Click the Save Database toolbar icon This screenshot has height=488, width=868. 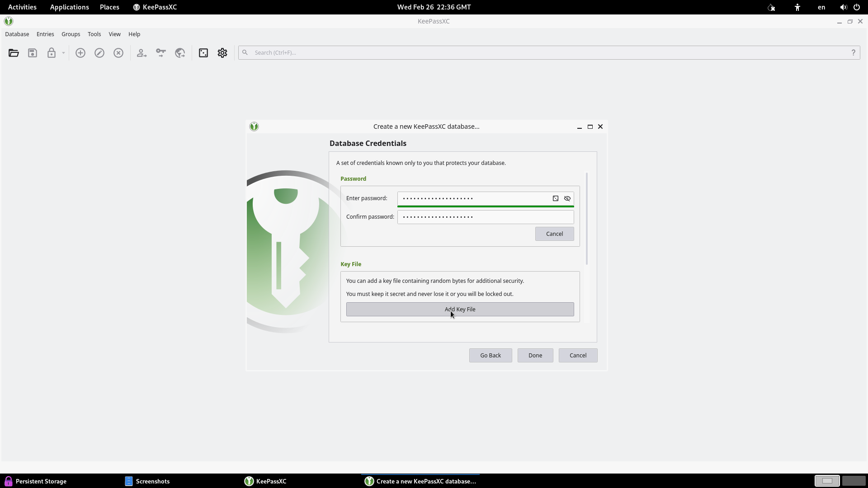point(33,53)
